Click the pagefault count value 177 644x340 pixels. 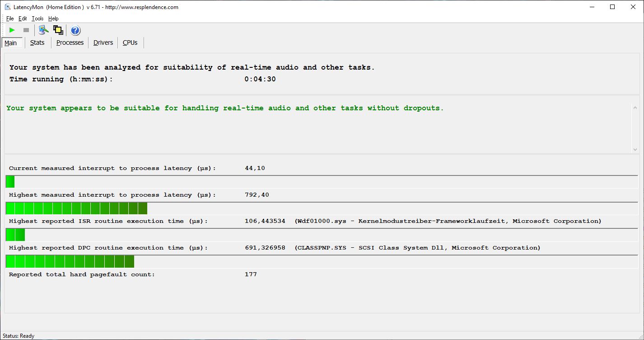[x=251, y=274]
